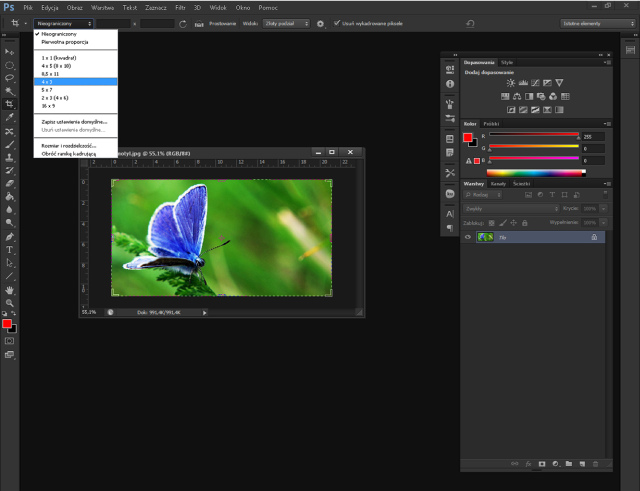Switch to the Kanały tab
Screen dimensions: 640x491
(x=498, y=184)
